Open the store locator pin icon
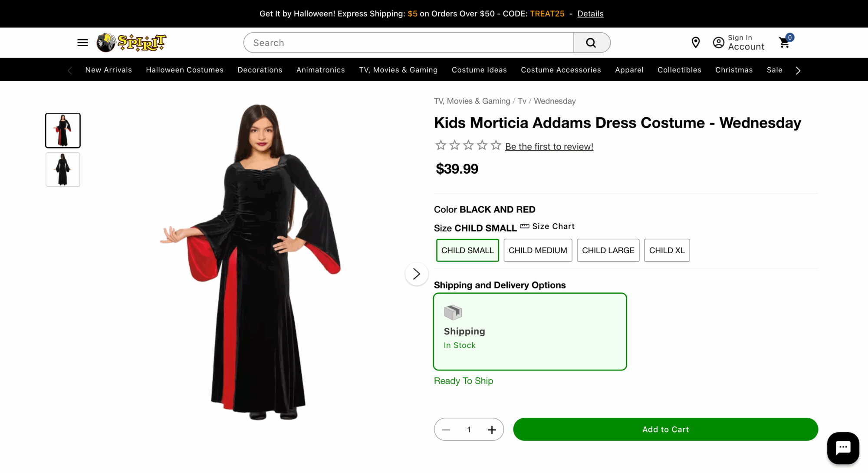 point(696,43)
